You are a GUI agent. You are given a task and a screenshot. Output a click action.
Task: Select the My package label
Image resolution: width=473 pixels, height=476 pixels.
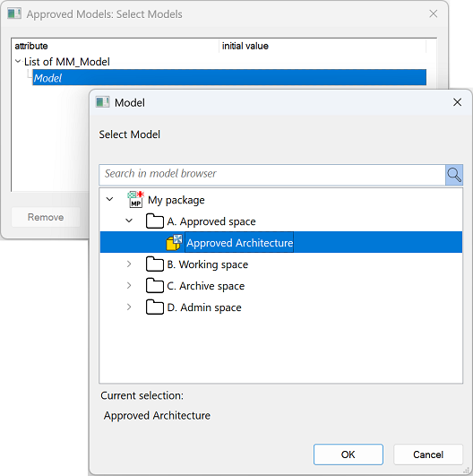pyautogui.click(x=176, y=200)
